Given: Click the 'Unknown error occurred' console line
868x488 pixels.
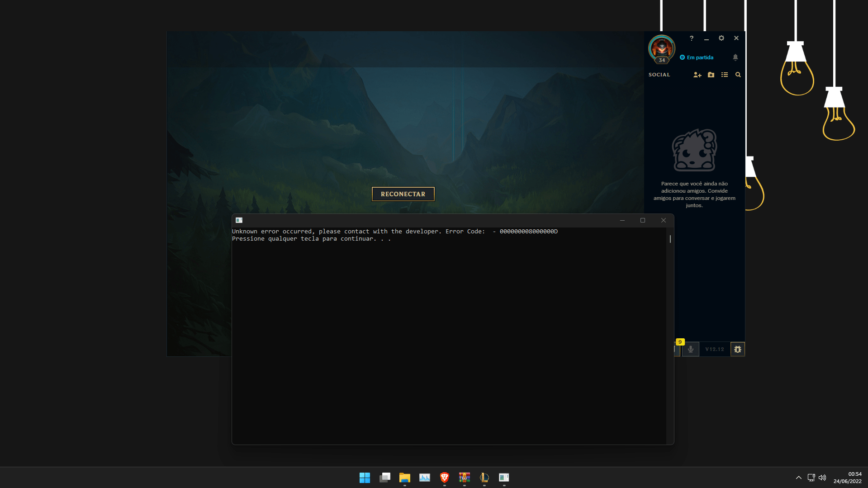Looking at the screenshot, I should (395, 231).
